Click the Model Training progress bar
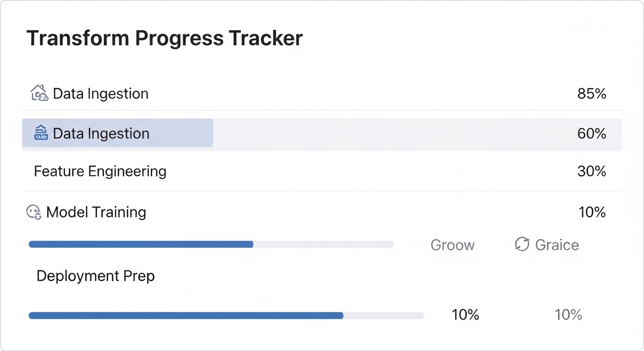 [210, 244]
